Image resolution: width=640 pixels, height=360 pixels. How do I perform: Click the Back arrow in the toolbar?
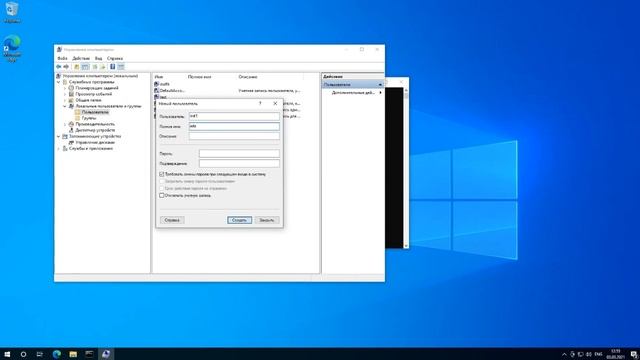(59, 67)
